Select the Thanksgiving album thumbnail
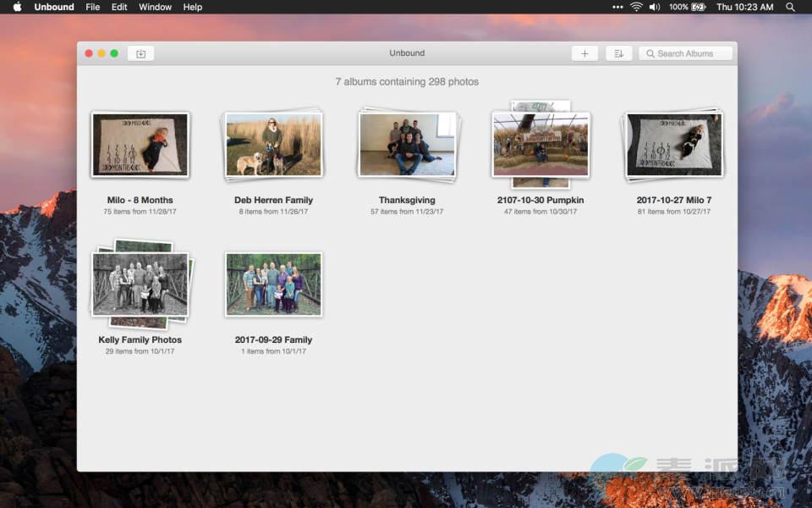The height and width of the screenshot is (508, 812). (407, 145)
